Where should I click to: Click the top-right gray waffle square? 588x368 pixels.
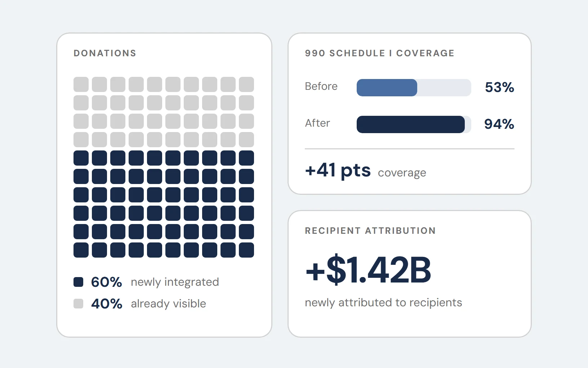(246, 84)
